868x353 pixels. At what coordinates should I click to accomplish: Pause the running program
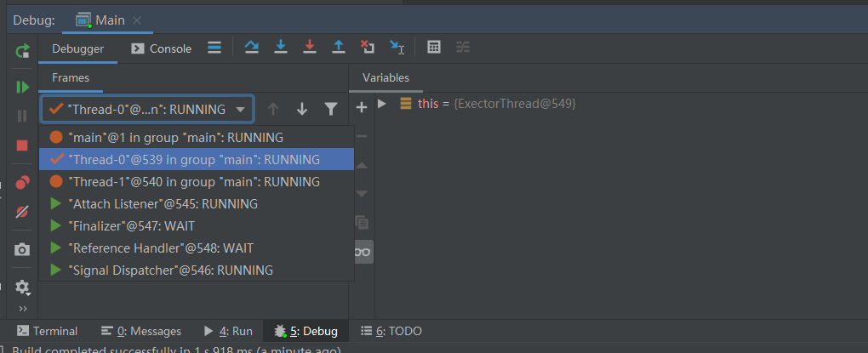point(22,116)
